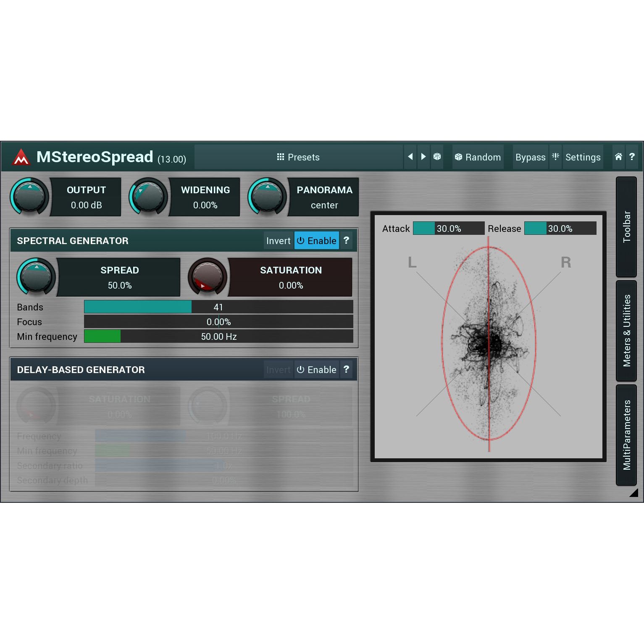Open the MultiParameters side tab
Screen dimensions: 644x644
pos(626,435)
